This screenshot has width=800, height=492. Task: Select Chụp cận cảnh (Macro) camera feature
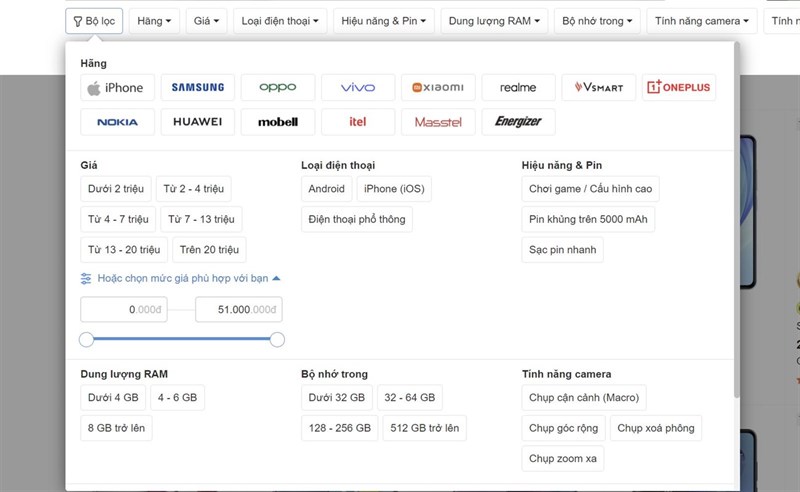pos(584,398)
